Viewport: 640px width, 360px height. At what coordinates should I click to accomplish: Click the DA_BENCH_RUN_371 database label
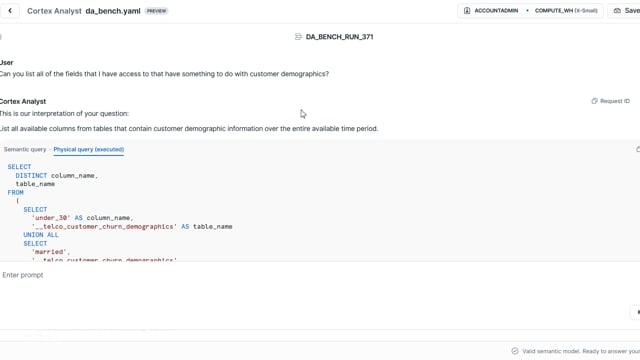pyautogui.click(x=339, y=37)
